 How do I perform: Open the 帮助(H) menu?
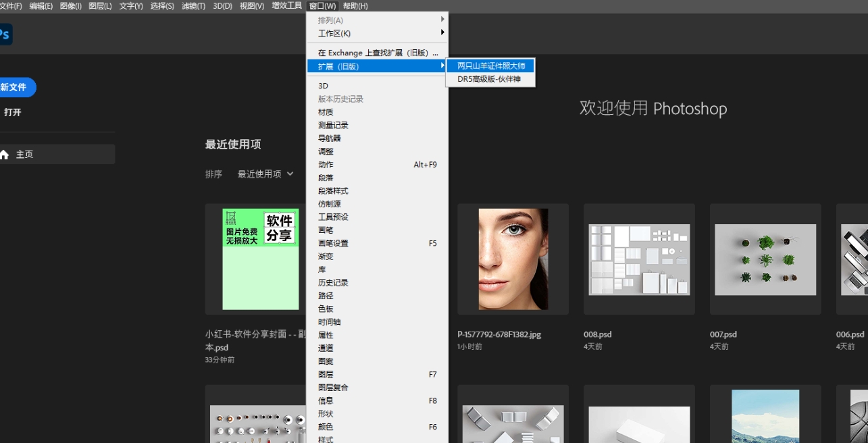coord(355,6)
